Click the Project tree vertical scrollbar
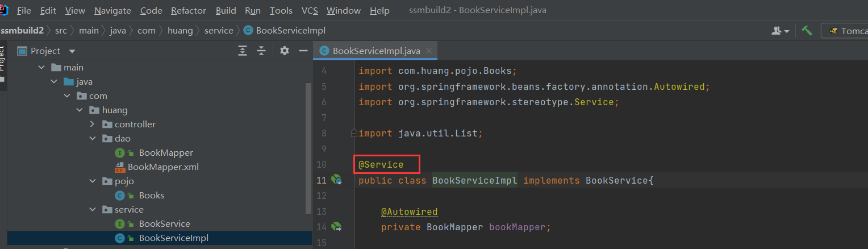 pyautogui.click(x=308, y=148)
